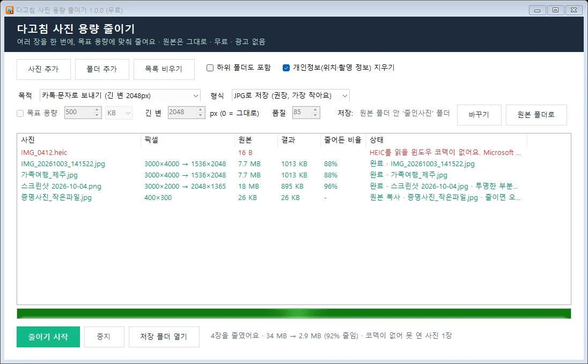Close the 다고침 사진 용량 줄이기 window
Screen dimensions: 588x364
574,10
